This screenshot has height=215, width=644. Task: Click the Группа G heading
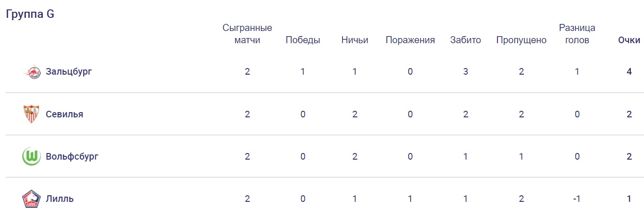click(x=30, y=14)
